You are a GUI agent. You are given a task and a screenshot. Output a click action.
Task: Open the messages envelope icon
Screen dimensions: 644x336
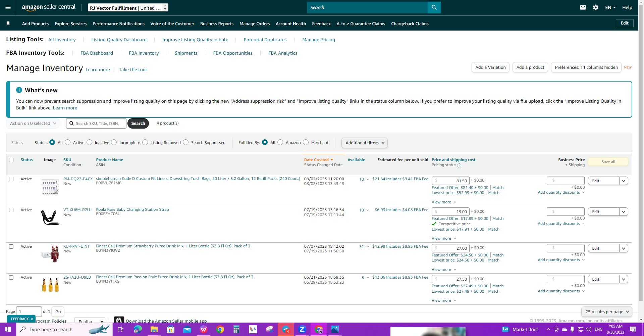[x=583, y=7]
